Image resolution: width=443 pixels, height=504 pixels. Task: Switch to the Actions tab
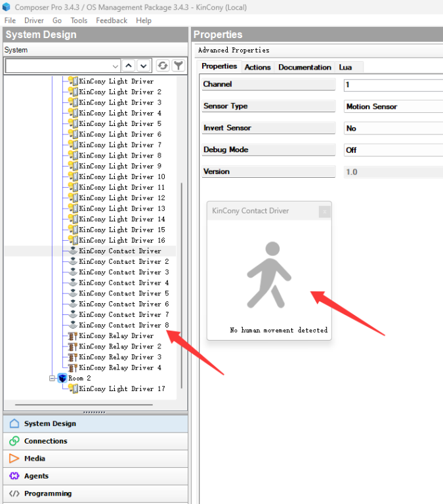pos(257,67)
